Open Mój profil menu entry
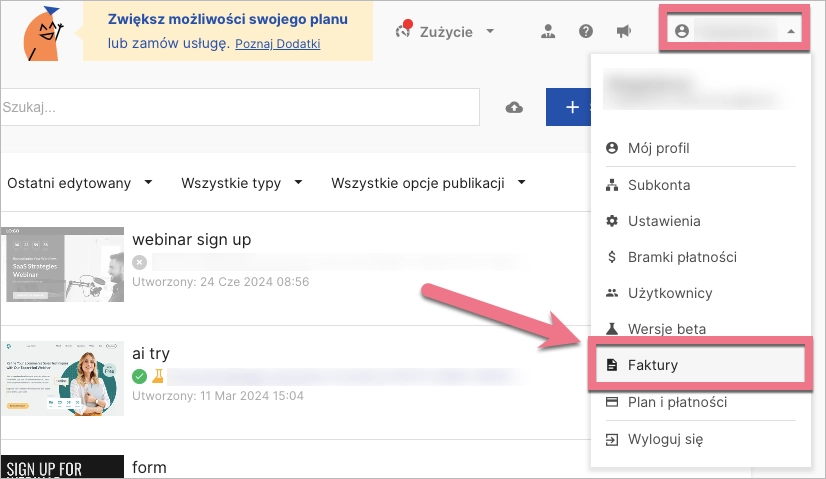826x479 pixels. [658, 148]
